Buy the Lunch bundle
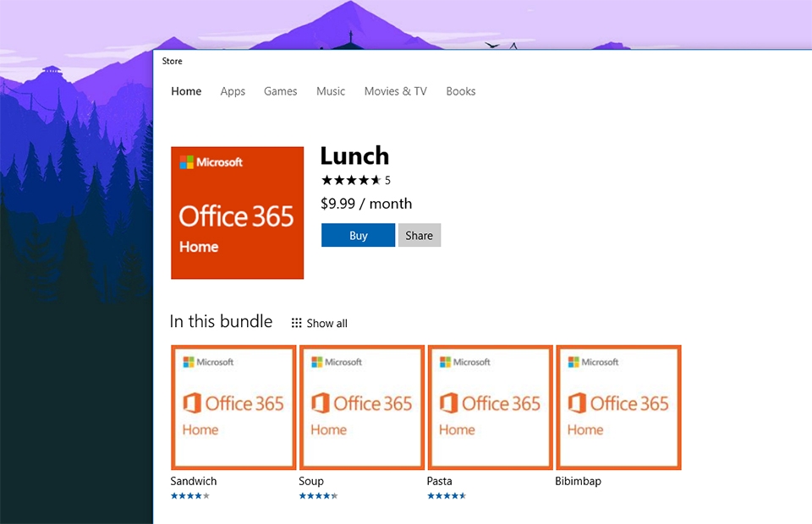Viewport: 812px width, 524px height. tap(358, 235)
